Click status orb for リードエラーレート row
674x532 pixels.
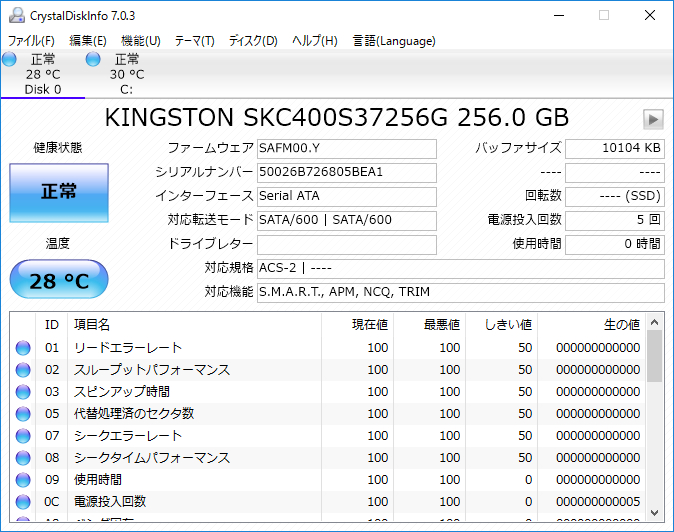point(23,348)
